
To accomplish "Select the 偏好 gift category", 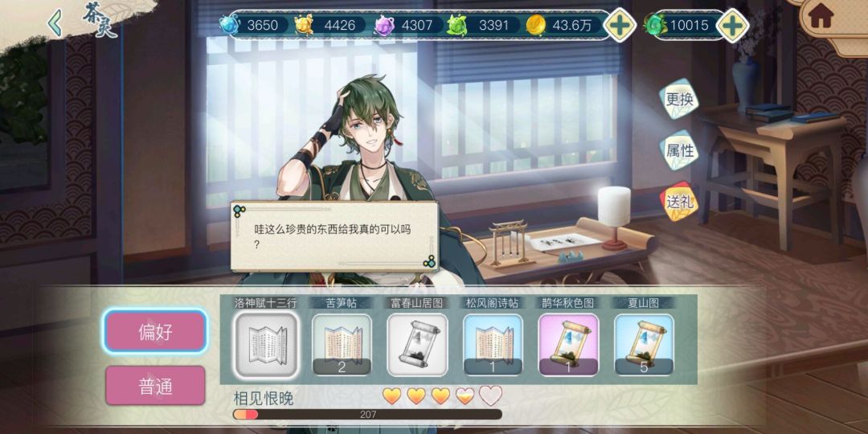I will click(155, 332).
